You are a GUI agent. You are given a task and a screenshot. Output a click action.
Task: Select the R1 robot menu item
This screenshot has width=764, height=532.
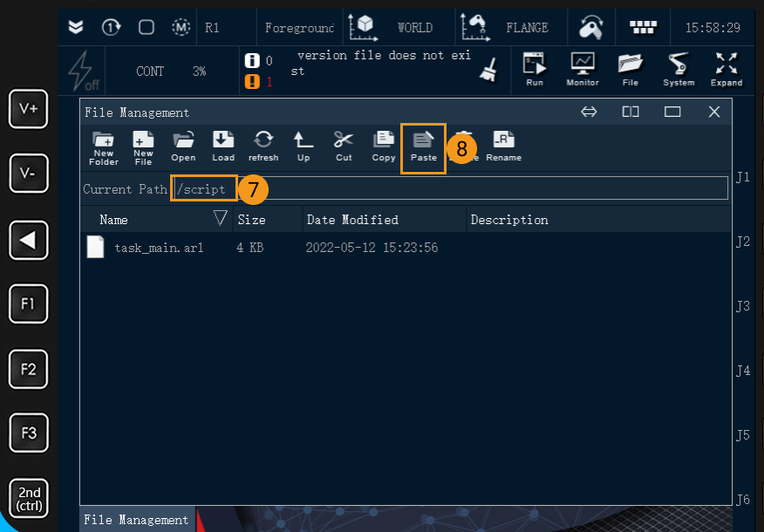point(211,27)
